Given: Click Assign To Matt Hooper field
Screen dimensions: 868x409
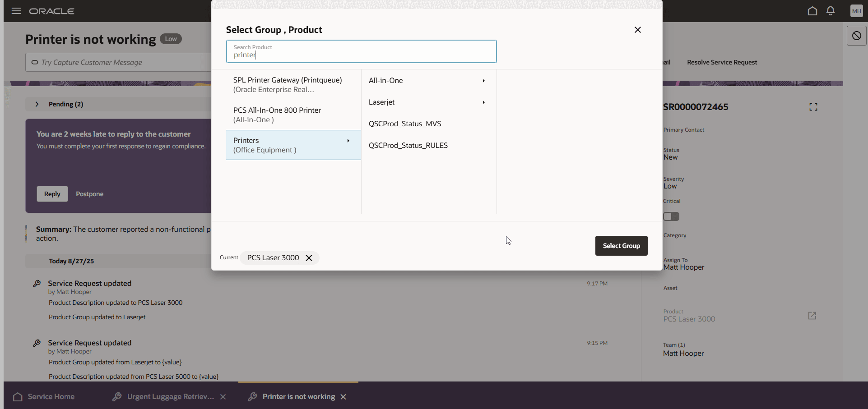Looking at the screenshot, I should 684,264.
